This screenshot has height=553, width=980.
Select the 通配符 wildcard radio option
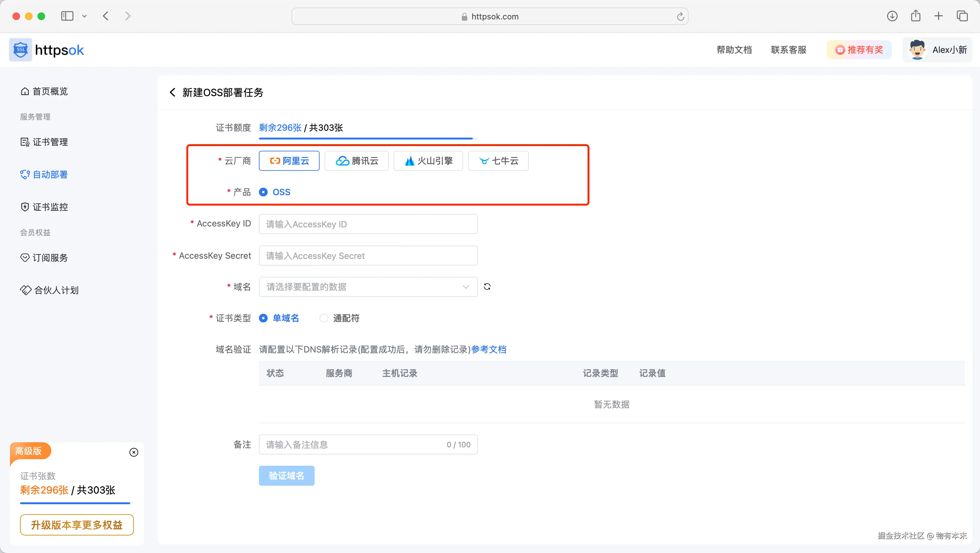click(x=324, y=318)
